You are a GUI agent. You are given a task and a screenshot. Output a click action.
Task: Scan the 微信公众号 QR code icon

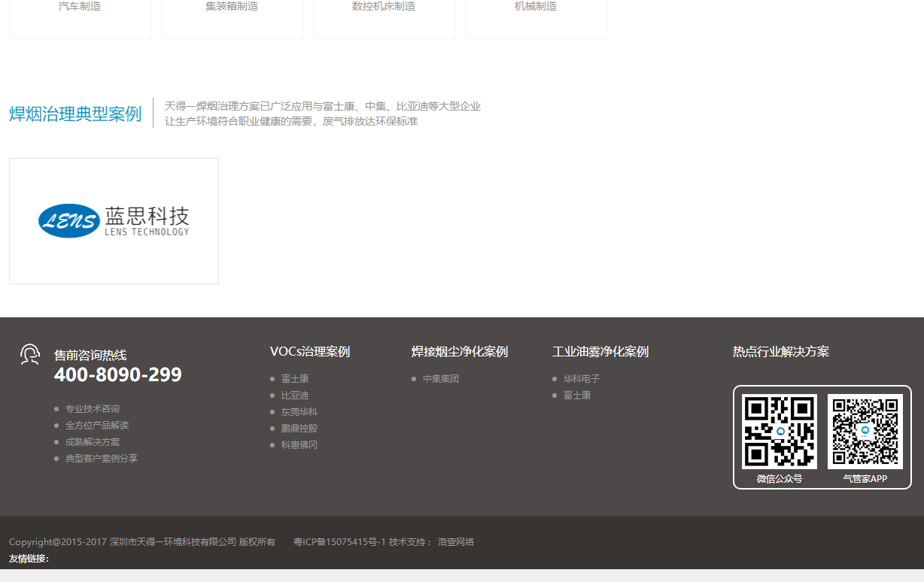[779, 431]
